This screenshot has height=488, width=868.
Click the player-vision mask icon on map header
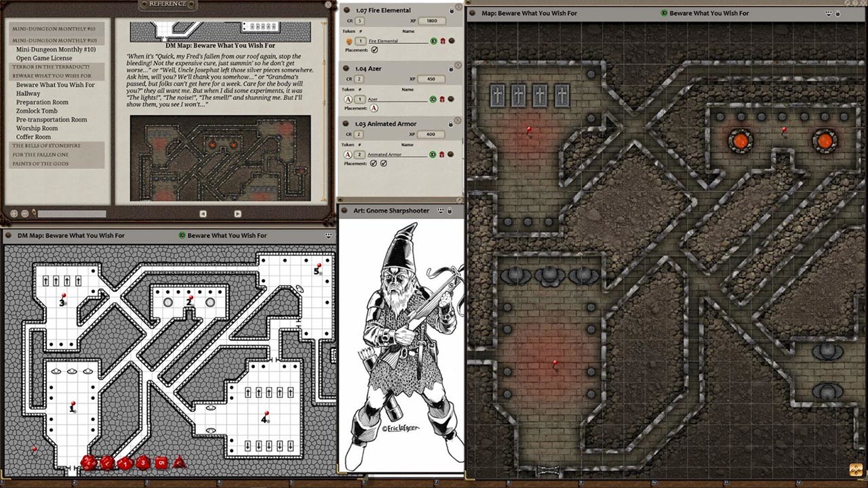click(830, 13)
